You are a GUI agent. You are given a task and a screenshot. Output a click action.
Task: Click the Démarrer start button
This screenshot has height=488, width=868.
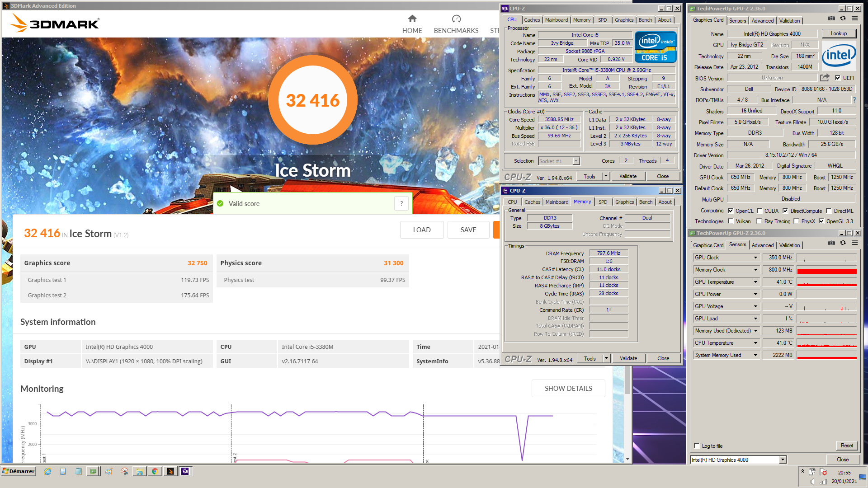pyautogui.click(x=19, y=471)
